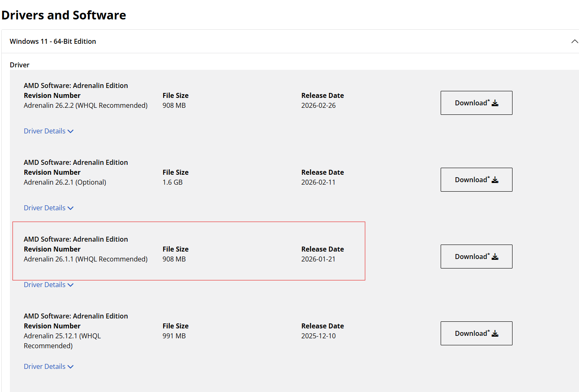Expand Driver Details for Adrenalin 26.1.1
579x392 pixels.
pos(49,285)
